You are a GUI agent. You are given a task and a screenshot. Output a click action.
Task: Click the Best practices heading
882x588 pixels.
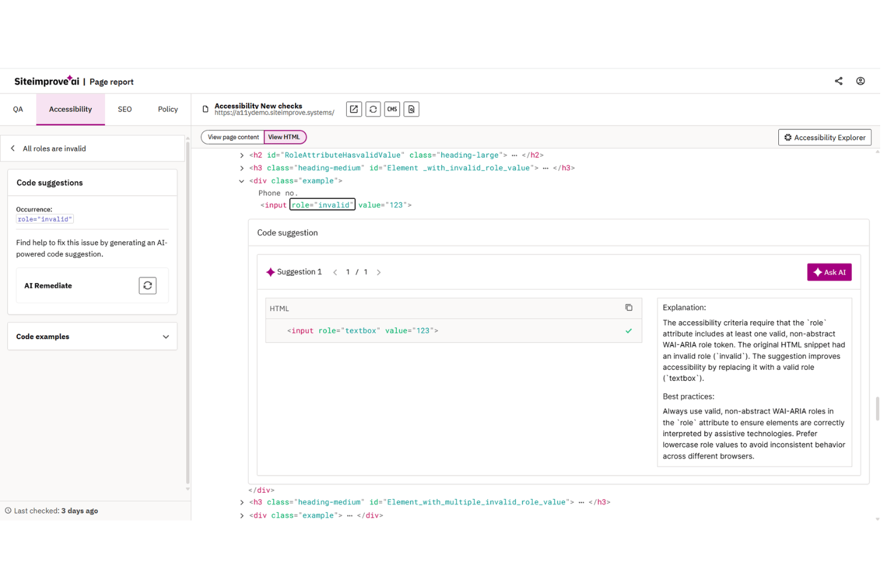pyautogui.click(x=688, y=397)
